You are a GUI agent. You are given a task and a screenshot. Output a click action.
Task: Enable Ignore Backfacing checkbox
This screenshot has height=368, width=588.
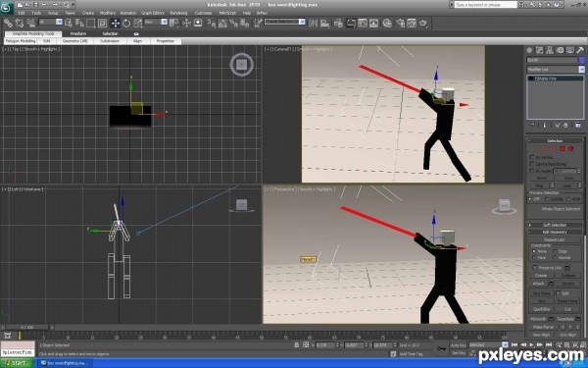point(532,164)
